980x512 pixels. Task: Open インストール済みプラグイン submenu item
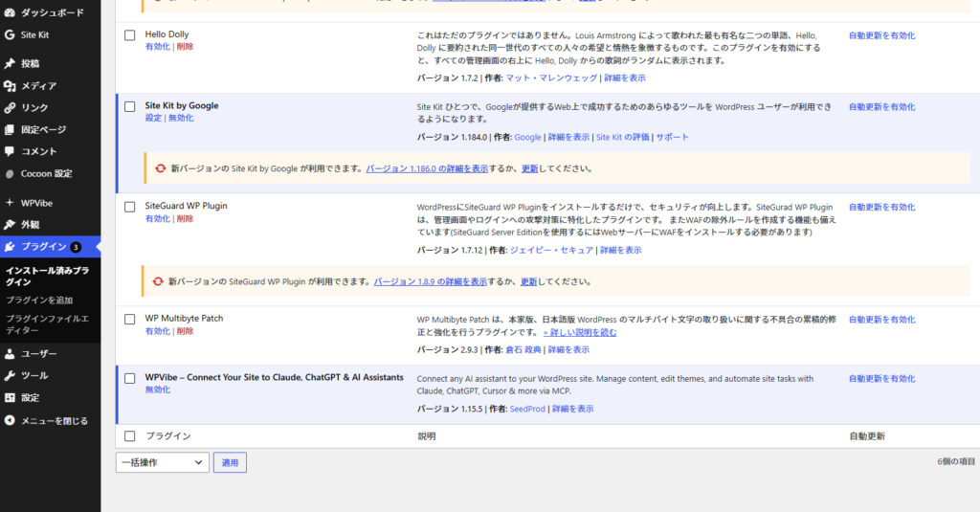point(48,277)
